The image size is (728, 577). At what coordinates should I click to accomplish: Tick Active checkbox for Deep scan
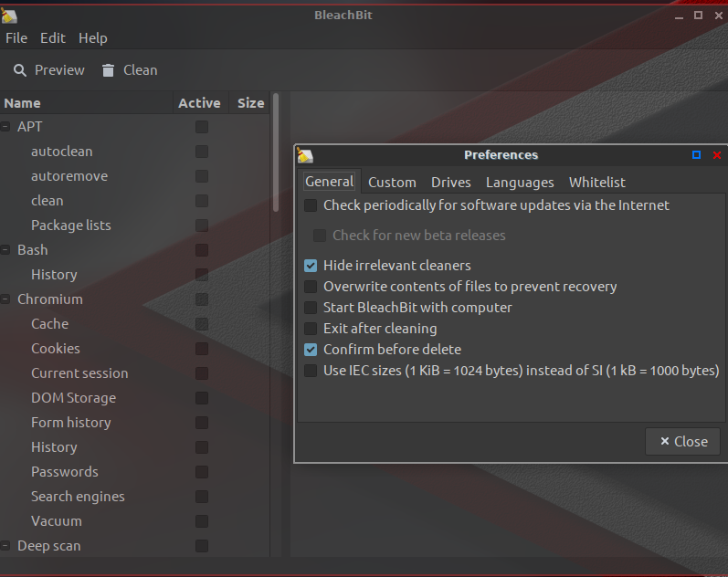point(202,545)
